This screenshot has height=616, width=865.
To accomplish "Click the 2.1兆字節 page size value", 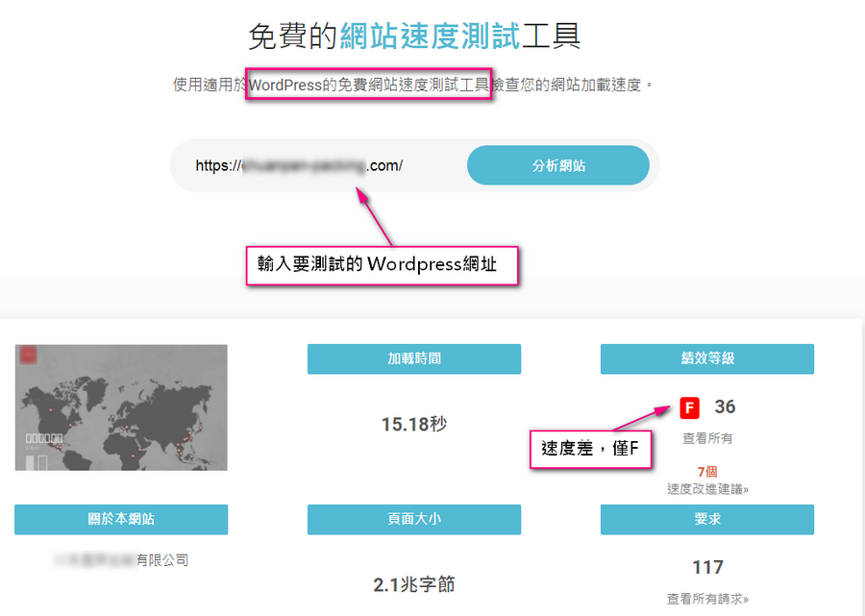I will click(x=414, y=584).
